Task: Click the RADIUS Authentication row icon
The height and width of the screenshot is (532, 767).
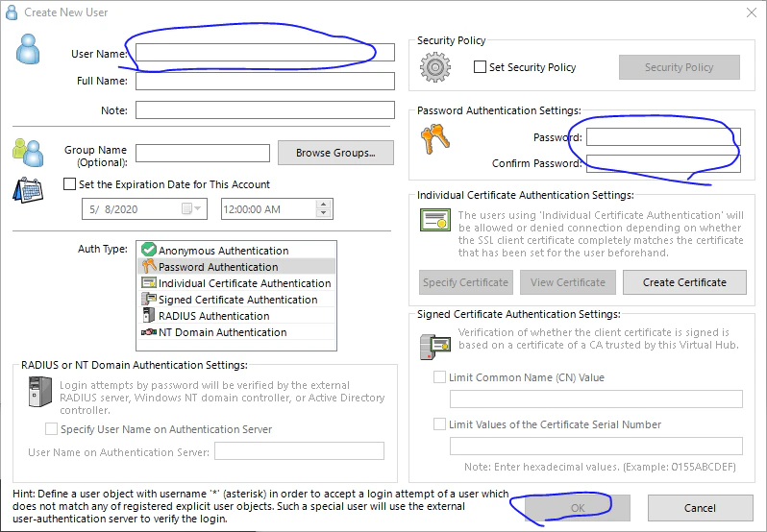Action: tap(148, 315)
